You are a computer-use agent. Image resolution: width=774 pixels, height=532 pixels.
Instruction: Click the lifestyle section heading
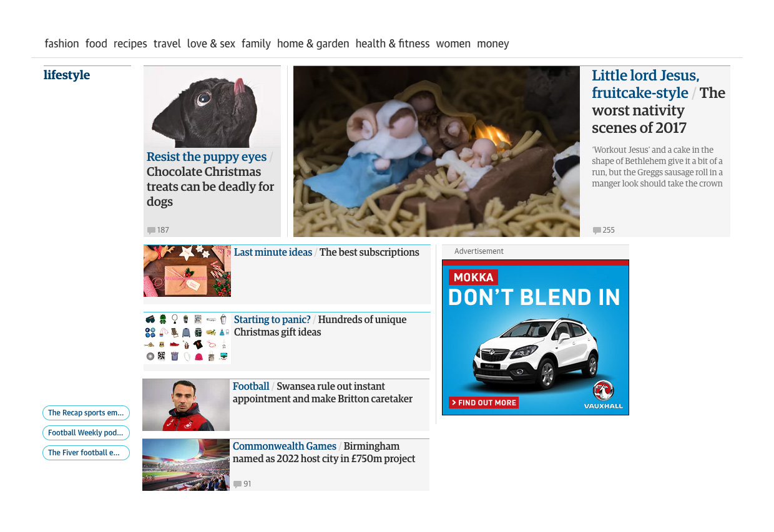click(67, 75)
